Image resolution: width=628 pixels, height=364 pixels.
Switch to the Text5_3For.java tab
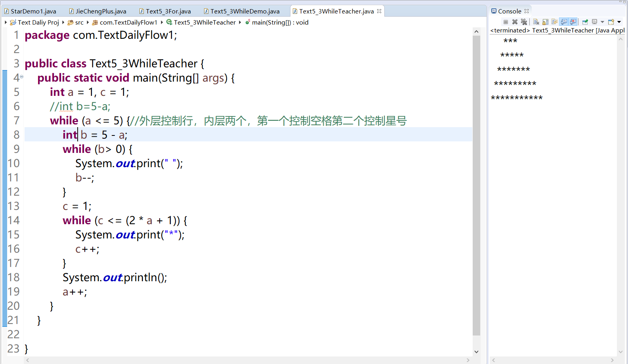[165, 11]
